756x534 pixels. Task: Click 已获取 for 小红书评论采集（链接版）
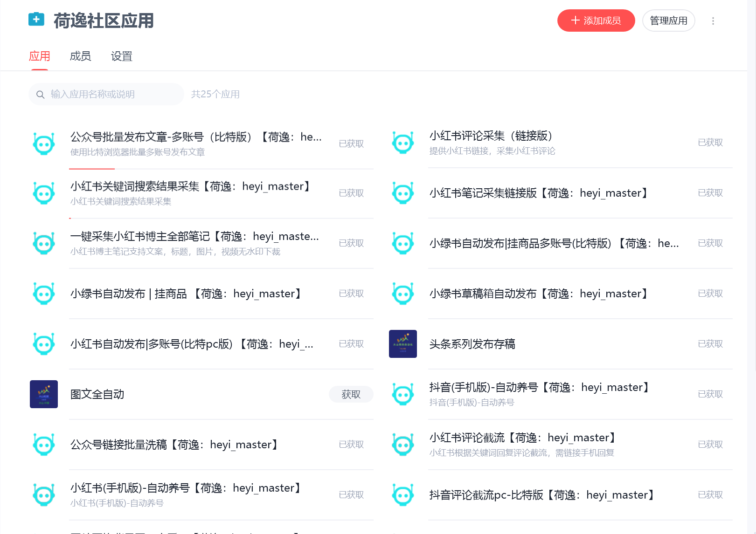coord(710,142)
